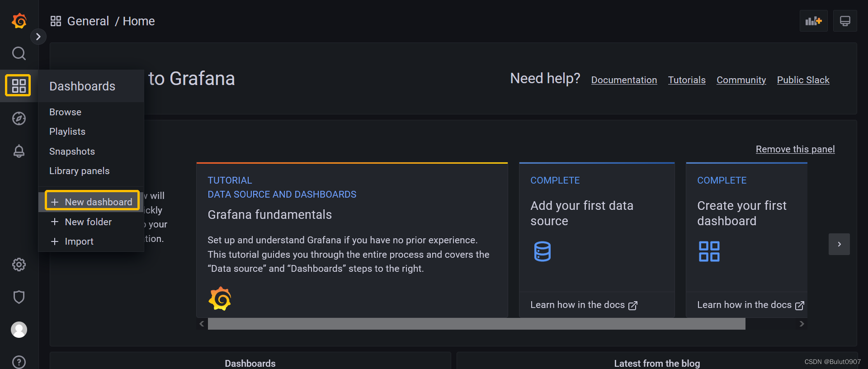
Task: Choose New dashboard from the menu
Action: click(x=92, y=202)
